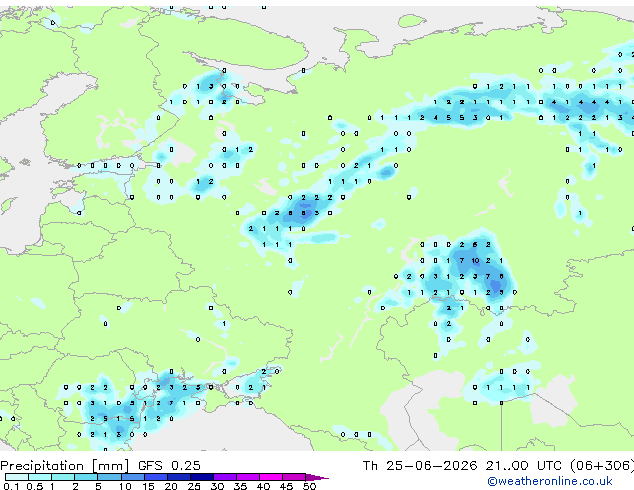Click the 10 to 15 mm legend swatch
The width and height of the screenshot is (634, 490).
click(x=133, y=477)
